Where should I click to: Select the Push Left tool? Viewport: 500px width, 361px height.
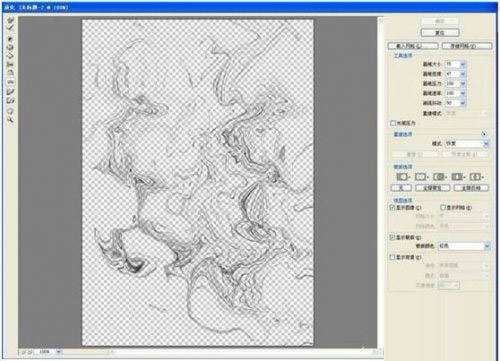click(10, 65)
